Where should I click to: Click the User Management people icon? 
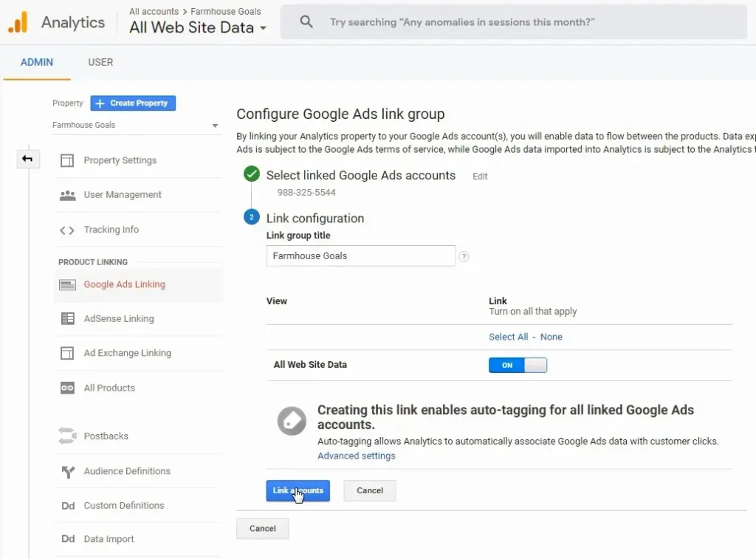point(67,195)
